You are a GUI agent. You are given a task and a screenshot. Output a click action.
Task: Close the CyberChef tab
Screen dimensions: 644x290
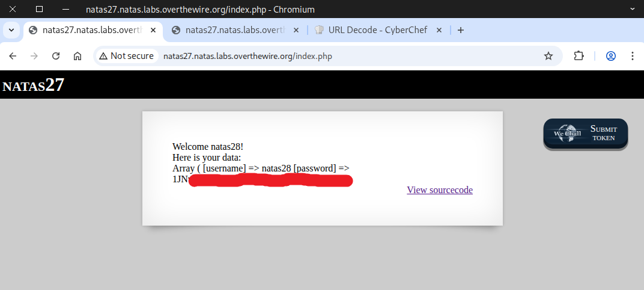(x=439, y=30)
